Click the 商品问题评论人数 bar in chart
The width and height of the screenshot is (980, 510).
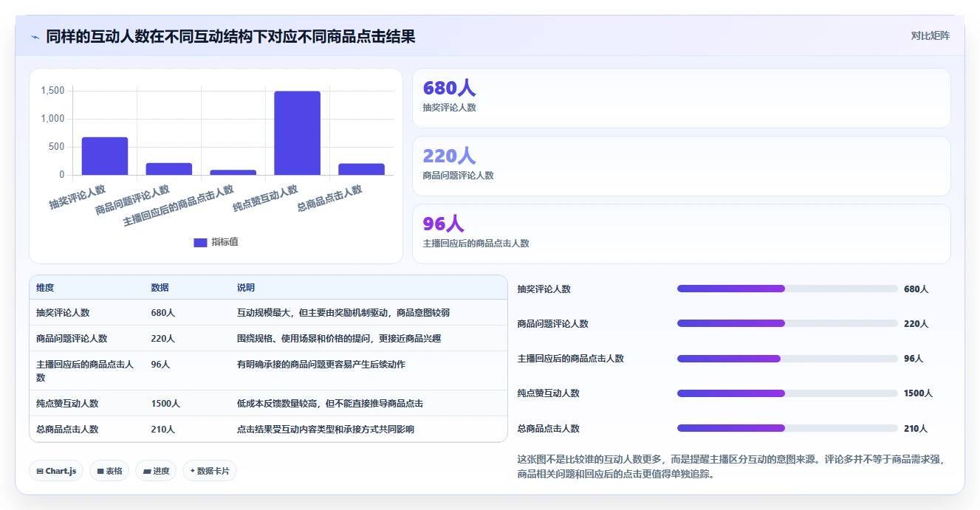169,169
